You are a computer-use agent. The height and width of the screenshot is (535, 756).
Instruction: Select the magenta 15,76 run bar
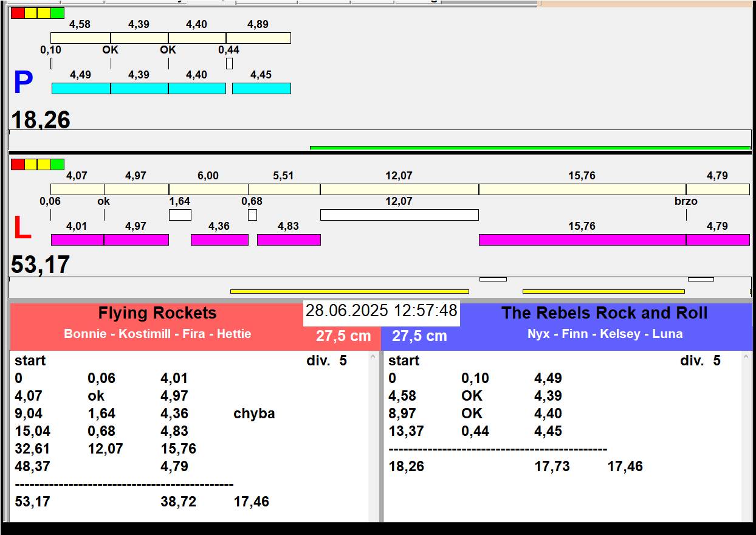coord(582,240)
